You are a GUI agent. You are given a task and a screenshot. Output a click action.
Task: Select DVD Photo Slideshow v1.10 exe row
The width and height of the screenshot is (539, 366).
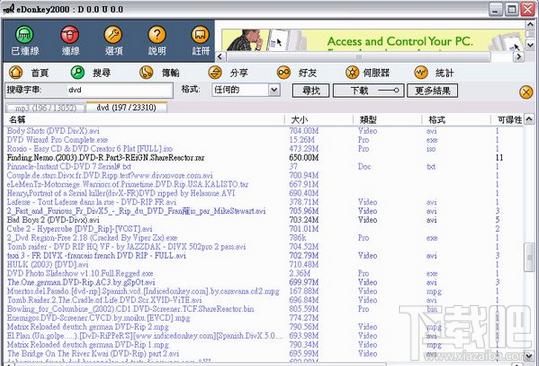(x=265, y=274)
